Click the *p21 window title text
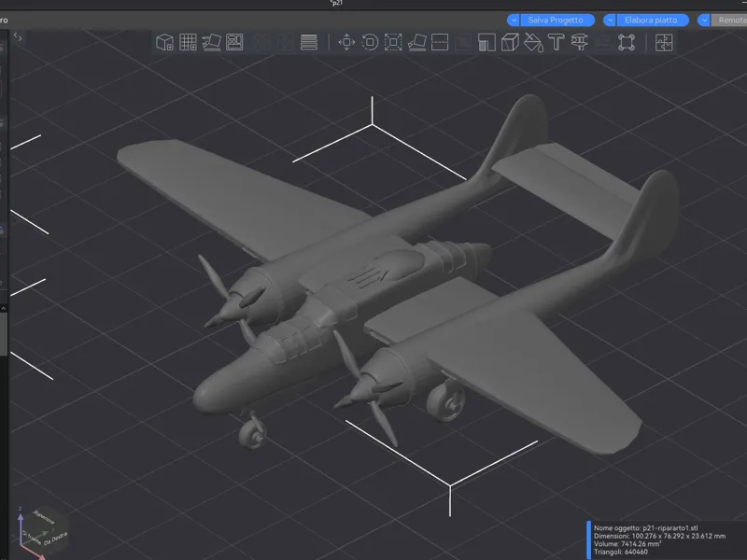The width and height of the screenshot is (747, 560). click(x=336, y=3)
